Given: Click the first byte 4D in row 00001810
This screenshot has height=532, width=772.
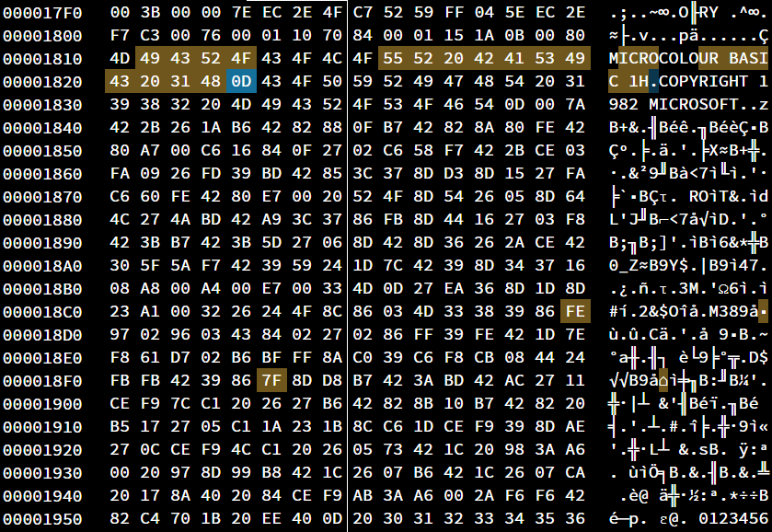Looking at the screenshot, I should click(x=120, y=58).
